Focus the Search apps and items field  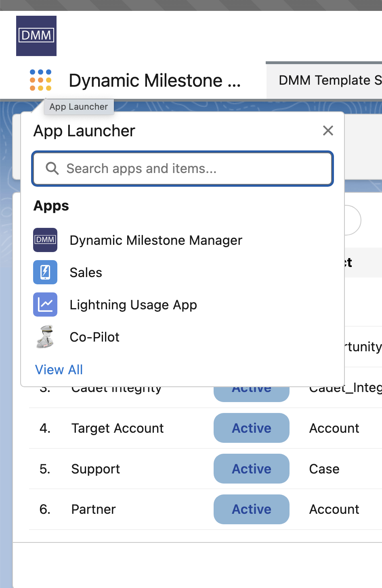click(183, 169)
